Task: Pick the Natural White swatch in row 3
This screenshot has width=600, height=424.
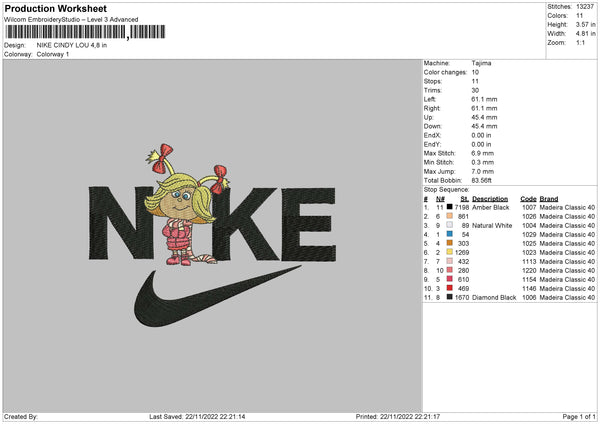Action: [x=450, y=225]
